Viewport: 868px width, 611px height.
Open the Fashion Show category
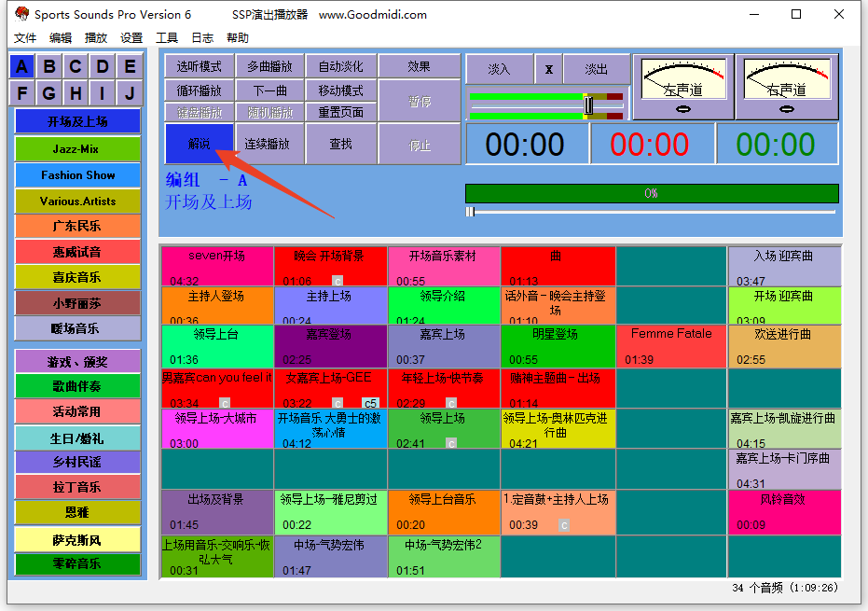click(x=77, y=174)
